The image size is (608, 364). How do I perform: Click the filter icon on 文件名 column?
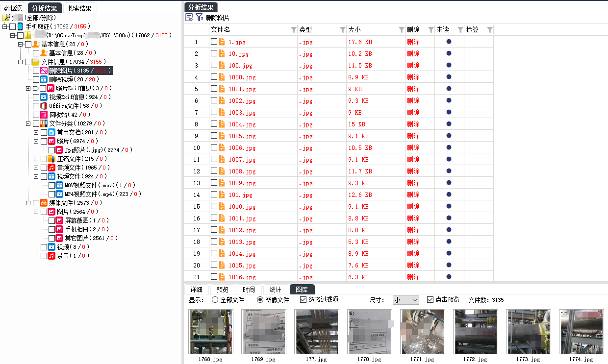[293, 30]
